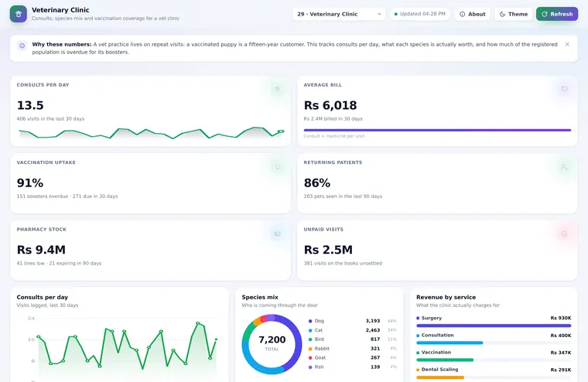Click the Veterinary Clinic app logo icon

point(19,14)
